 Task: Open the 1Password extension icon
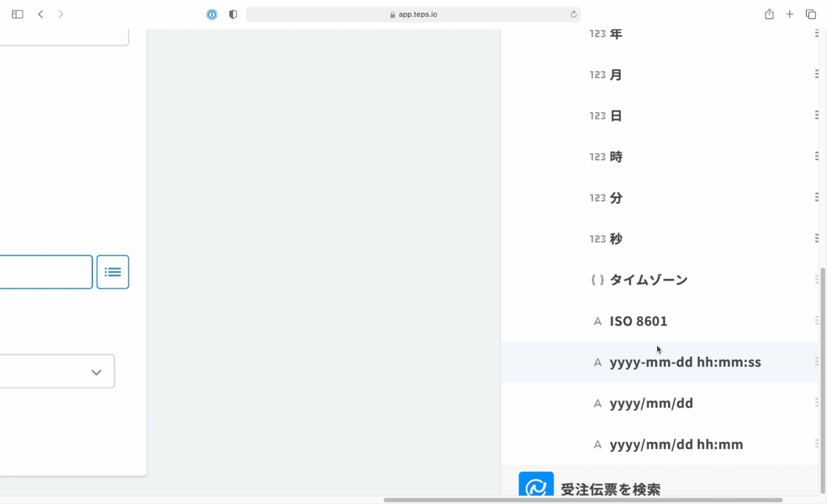pos(212,14)
